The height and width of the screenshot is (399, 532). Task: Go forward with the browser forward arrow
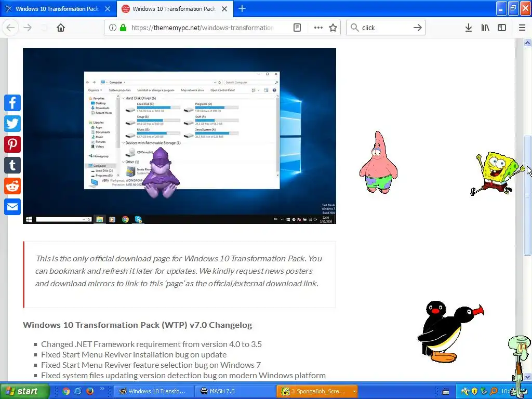click(x=28, y=28)
